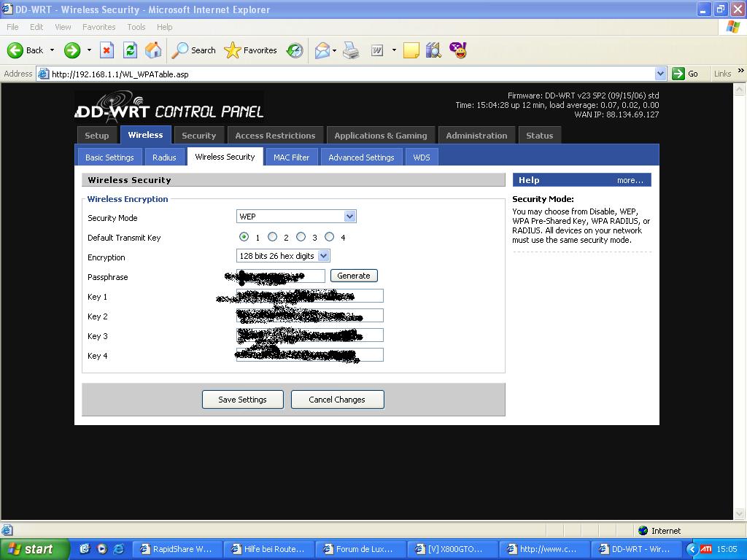This screenshot has width=747, height=560.
Task: Click the History clock icon
Action: coord(295,50)
